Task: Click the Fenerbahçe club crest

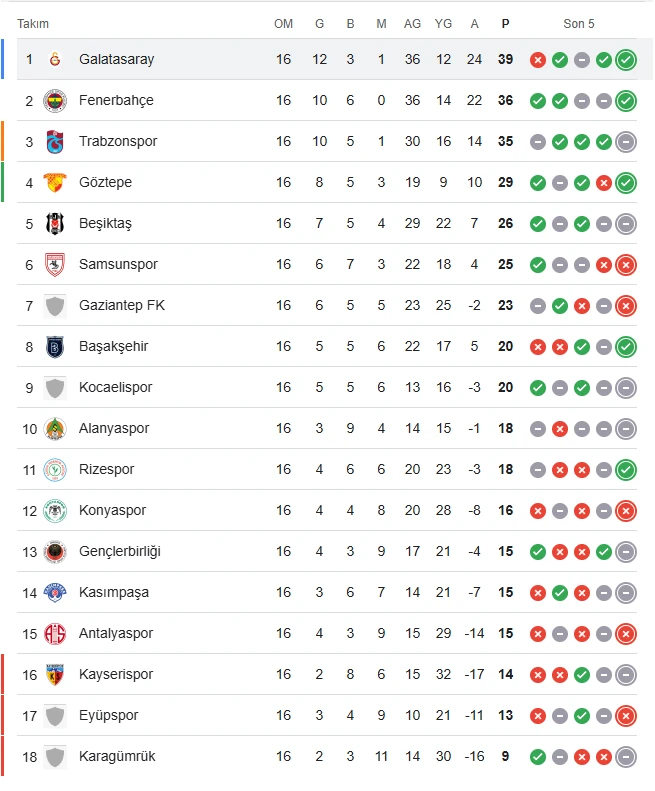Action: (x=55, y=100)
